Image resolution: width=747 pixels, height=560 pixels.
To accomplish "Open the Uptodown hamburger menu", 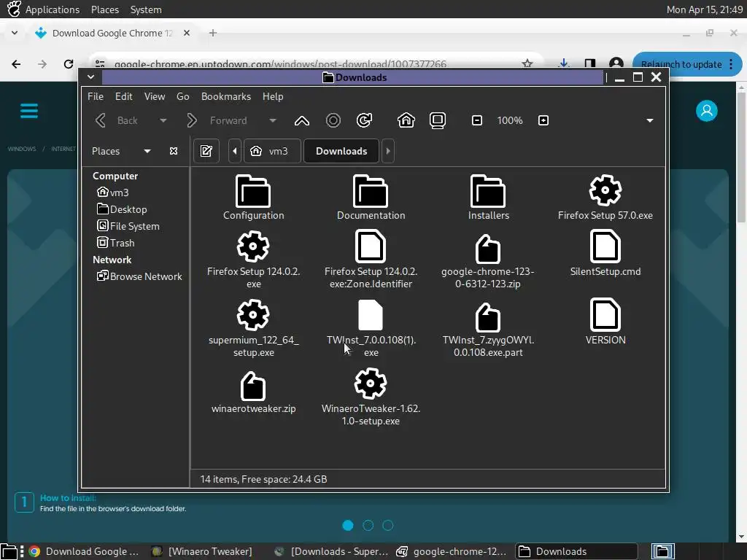I will [29, 111].
